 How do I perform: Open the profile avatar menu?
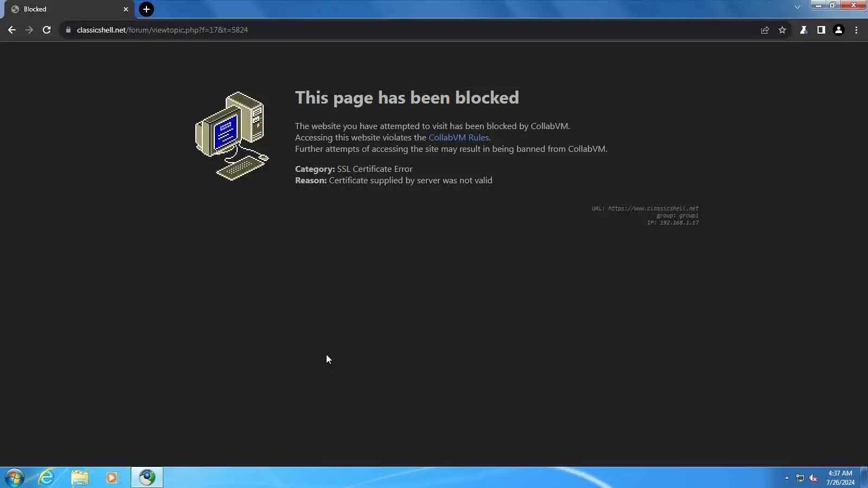coord(839,30)
